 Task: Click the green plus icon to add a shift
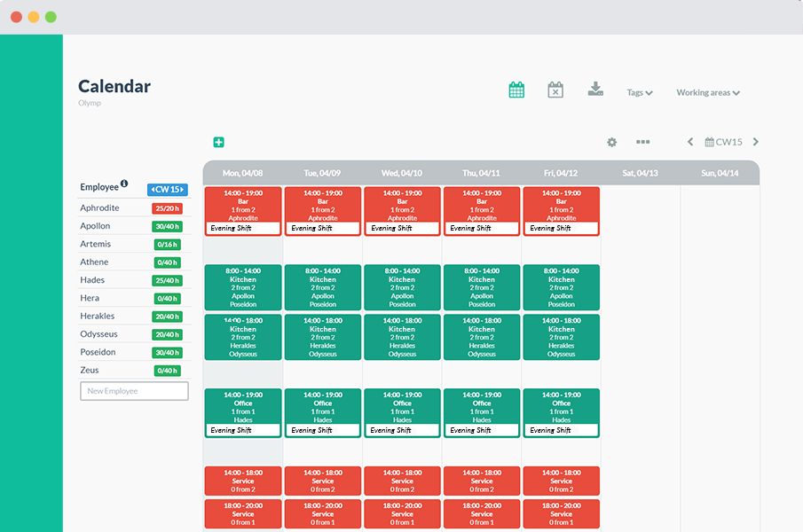point(218,141)
